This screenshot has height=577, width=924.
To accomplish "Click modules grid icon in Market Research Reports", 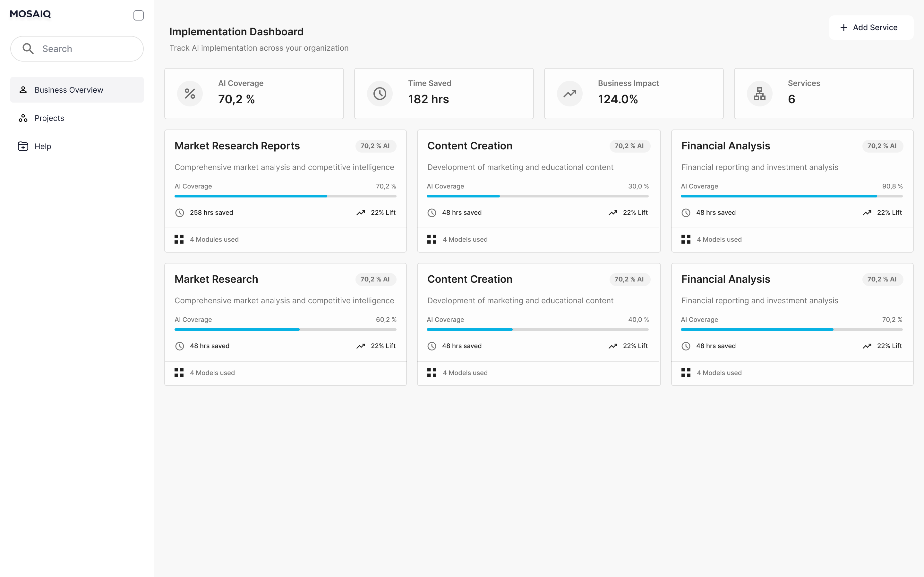I will pyautogui.click(x=179, y=239).
